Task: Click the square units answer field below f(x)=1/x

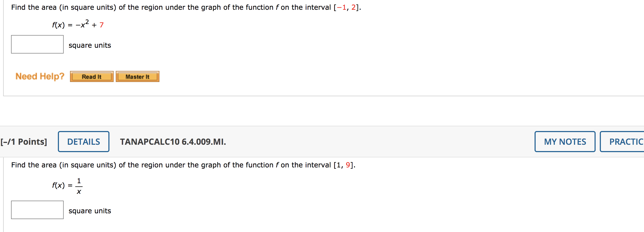Action: (x=37, y=210)
